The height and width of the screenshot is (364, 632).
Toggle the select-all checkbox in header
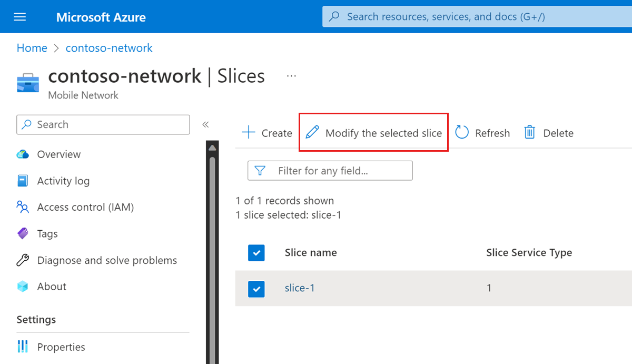coord(256,253)
